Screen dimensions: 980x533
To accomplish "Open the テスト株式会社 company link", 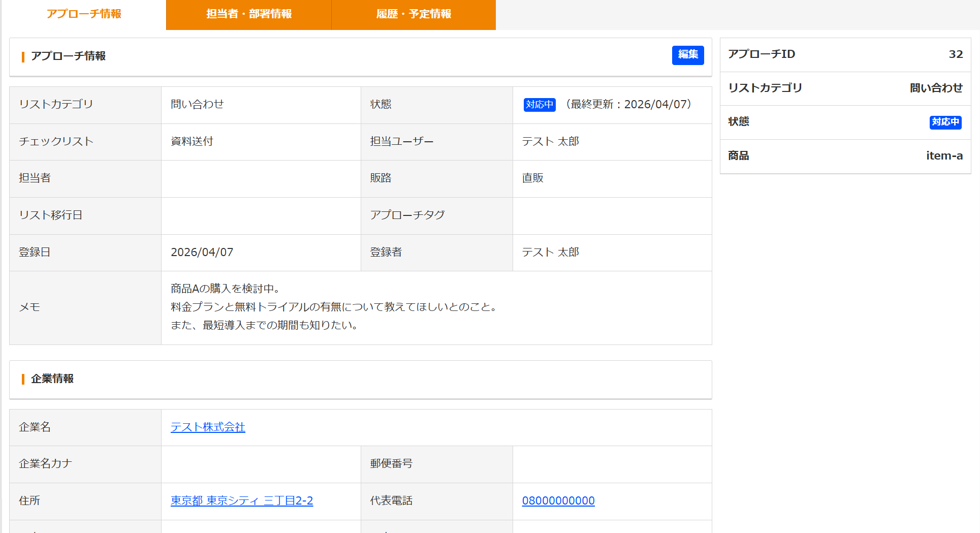I will click(x=208, y=427).
